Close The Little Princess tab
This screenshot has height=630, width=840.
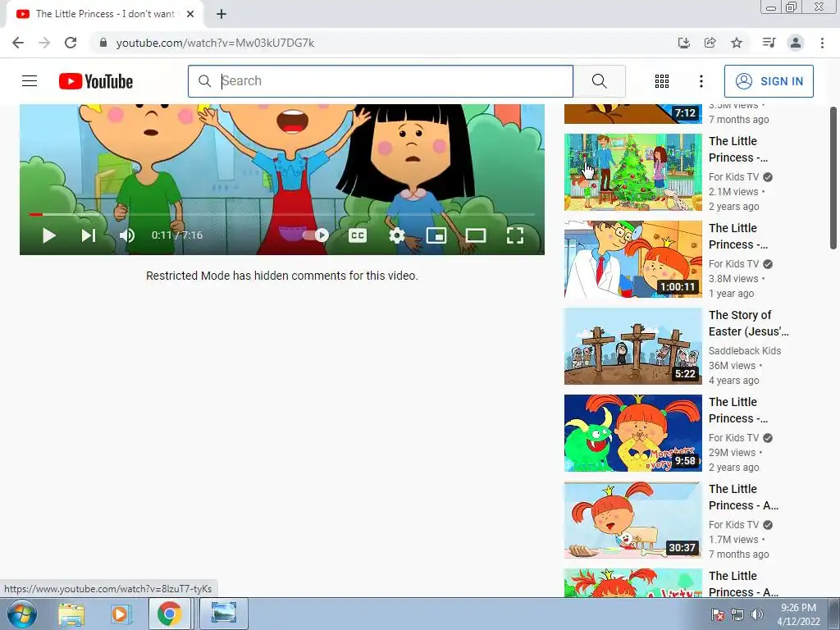pyautogui.click(x=190, y=14)
